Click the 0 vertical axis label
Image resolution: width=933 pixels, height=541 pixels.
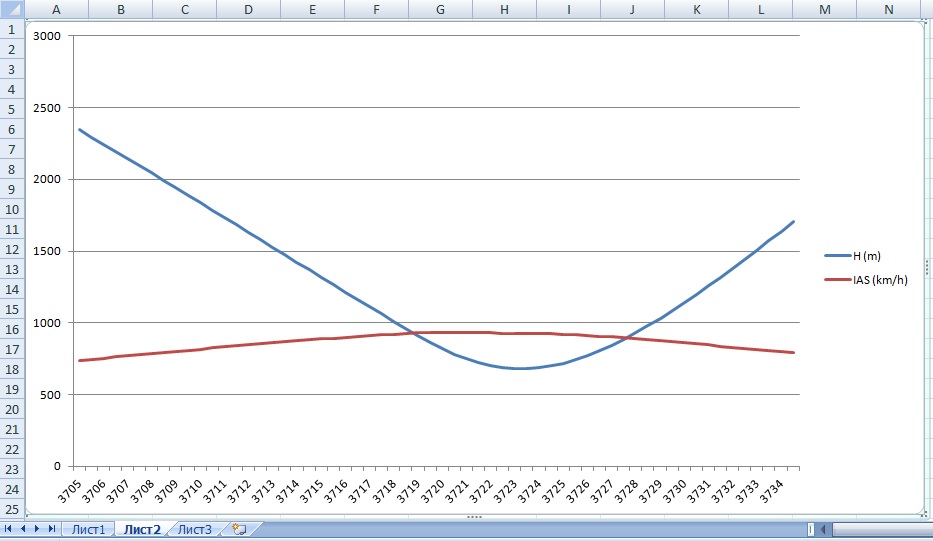click(57, 466)
